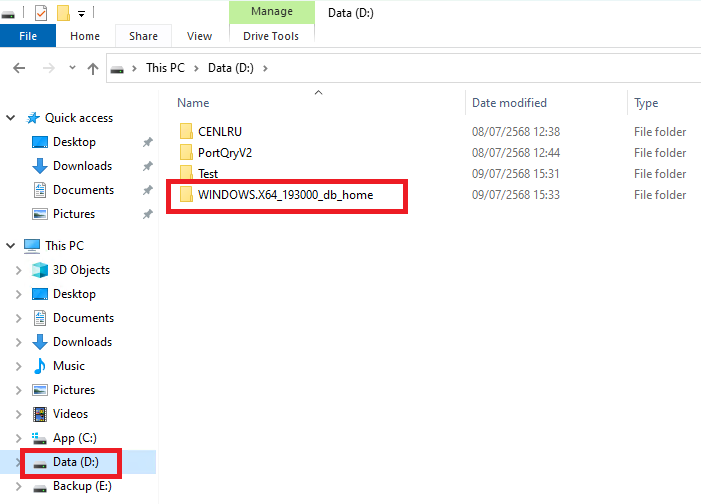Expand the 3D Objects node
The width and height of the screenshot is (701, 504).
click(18, 270)
